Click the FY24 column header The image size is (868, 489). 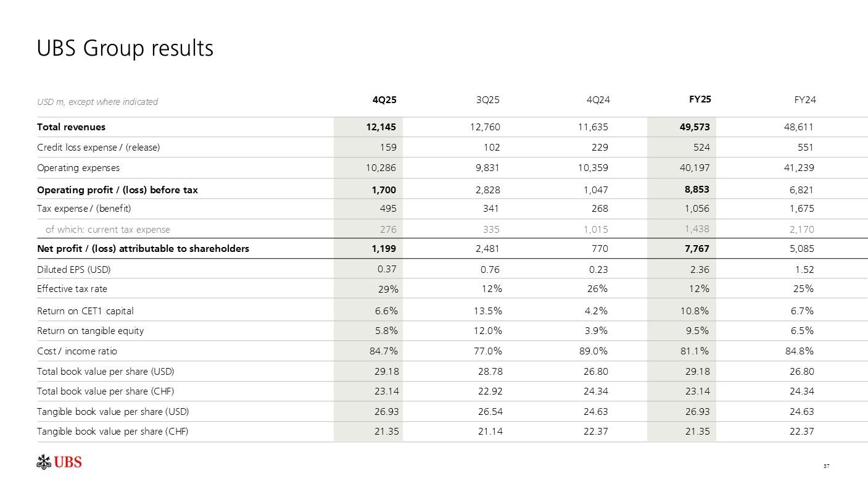pos(805,99)
